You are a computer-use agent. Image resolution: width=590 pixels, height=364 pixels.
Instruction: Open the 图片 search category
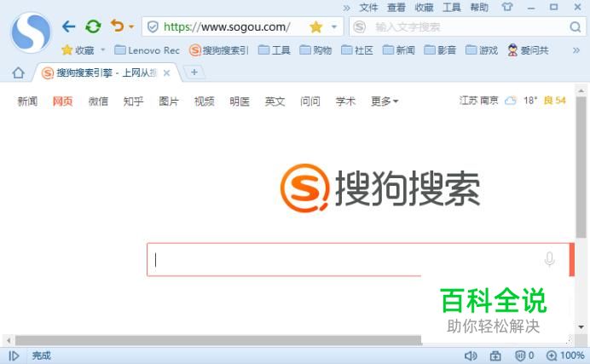click(x=169, y=101)
